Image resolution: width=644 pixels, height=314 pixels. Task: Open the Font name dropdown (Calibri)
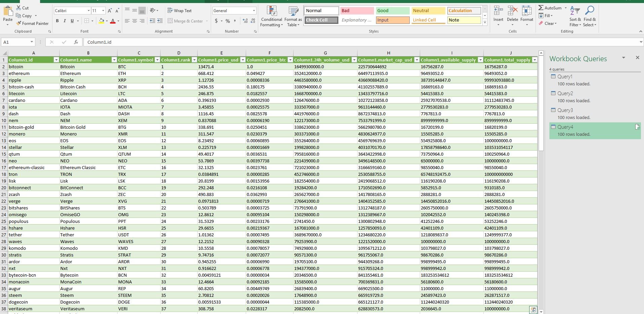(x=89, y=11)
